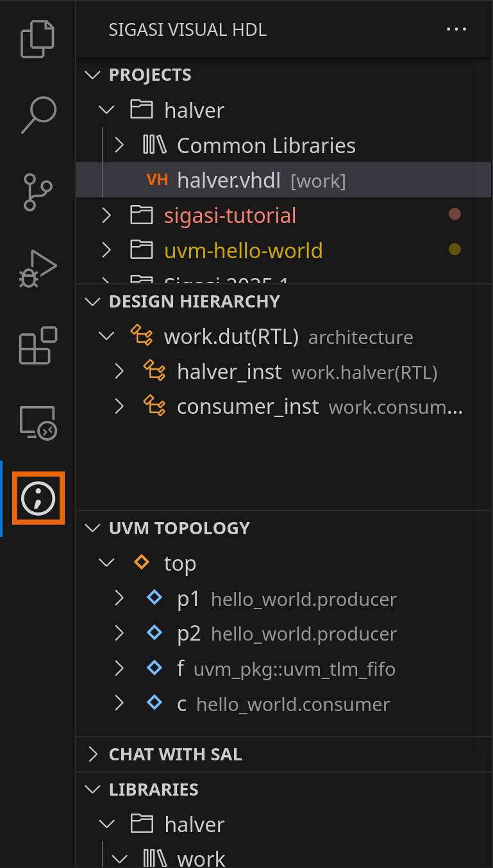Open the Run and Debug view icon

tap(38, 268)
